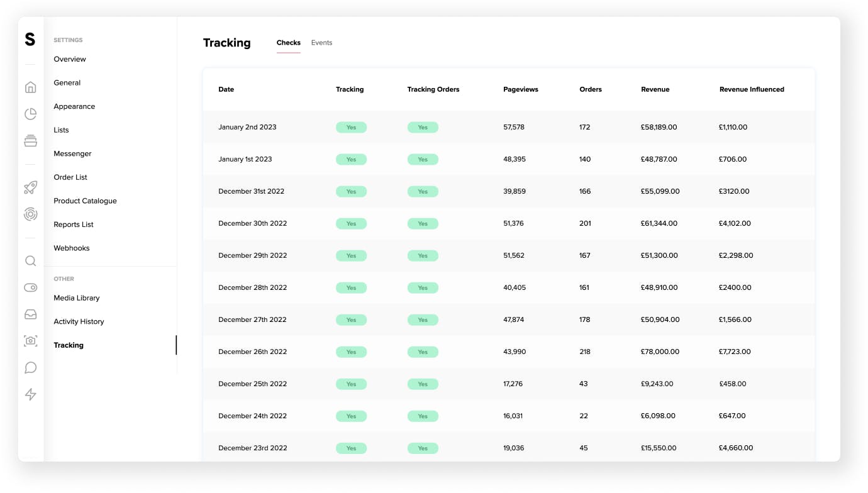Click the December 28th 2022 date
This screenshot has height=493, width=868.
point(253,287)
